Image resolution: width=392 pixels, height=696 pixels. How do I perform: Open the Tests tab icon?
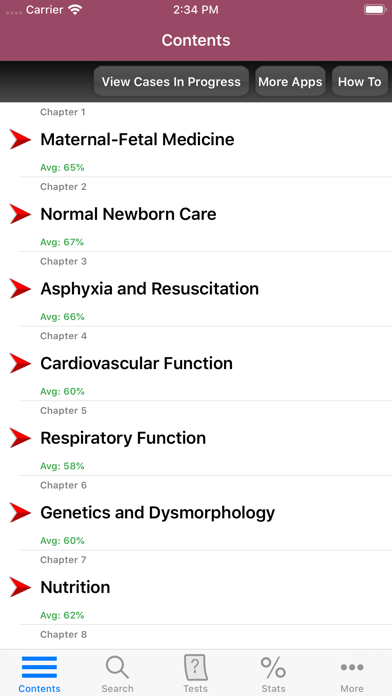195,668
